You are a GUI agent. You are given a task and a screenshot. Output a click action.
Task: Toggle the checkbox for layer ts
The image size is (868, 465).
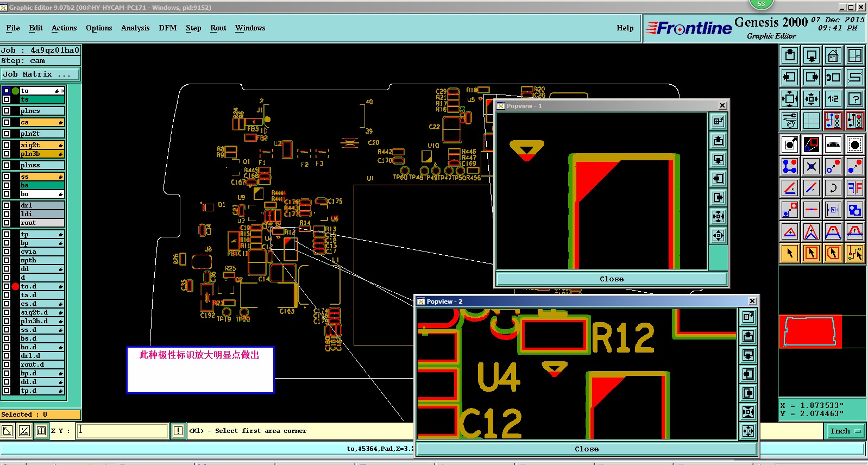(x=7, y=99)
